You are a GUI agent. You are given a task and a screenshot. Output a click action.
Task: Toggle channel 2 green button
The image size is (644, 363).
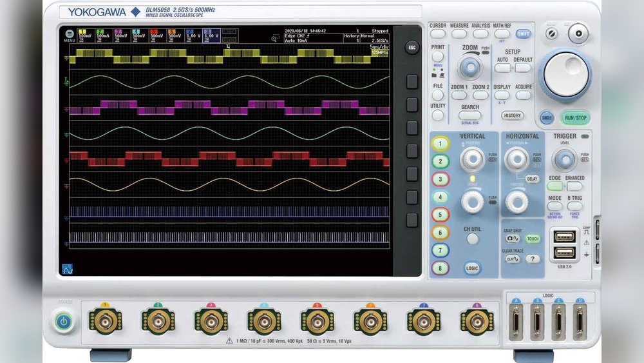440,161
